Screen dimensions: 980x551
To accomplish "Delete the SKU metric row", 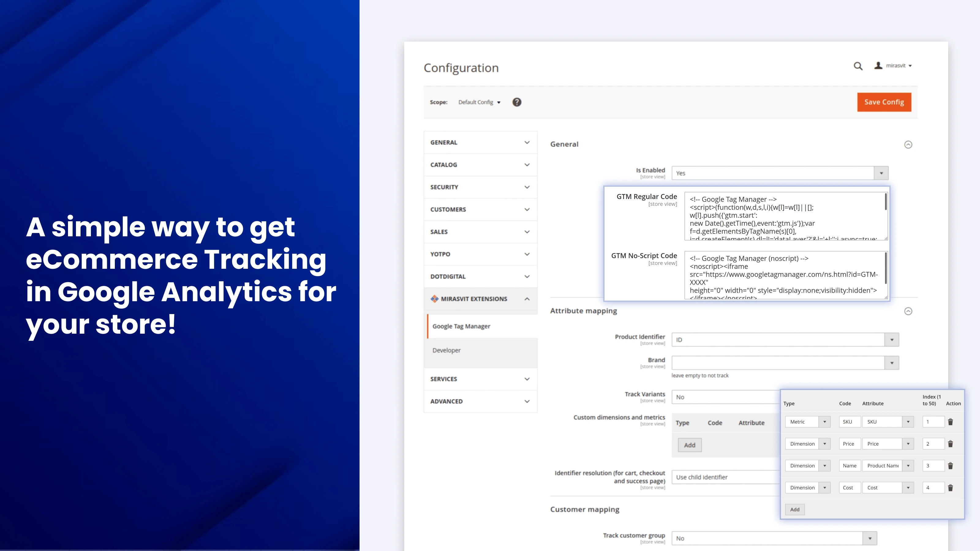I will [950, 422].
